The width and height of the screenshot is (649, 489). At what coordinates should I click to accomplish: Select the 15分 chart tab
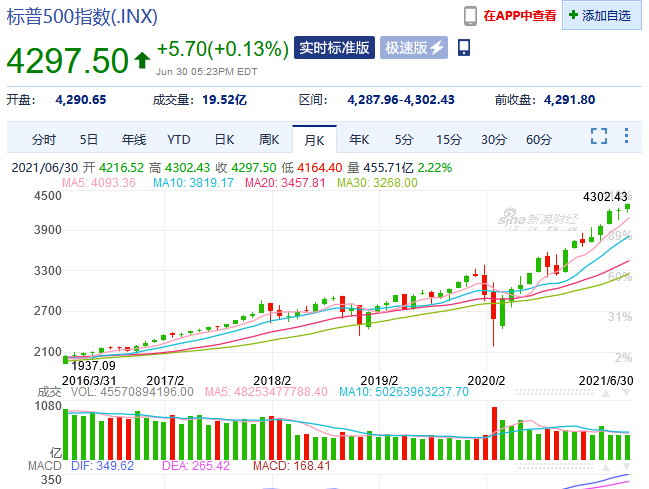point(449,140)
